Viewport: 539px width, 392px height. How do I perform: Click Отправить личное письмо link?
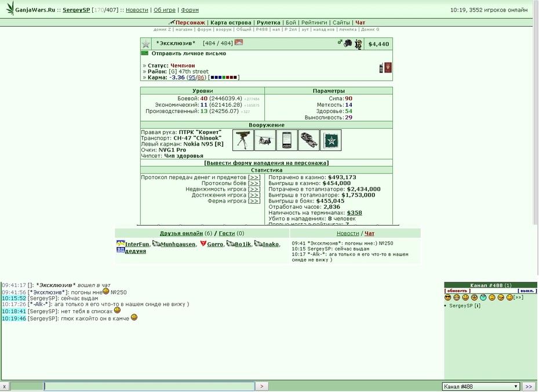(189, 54)
